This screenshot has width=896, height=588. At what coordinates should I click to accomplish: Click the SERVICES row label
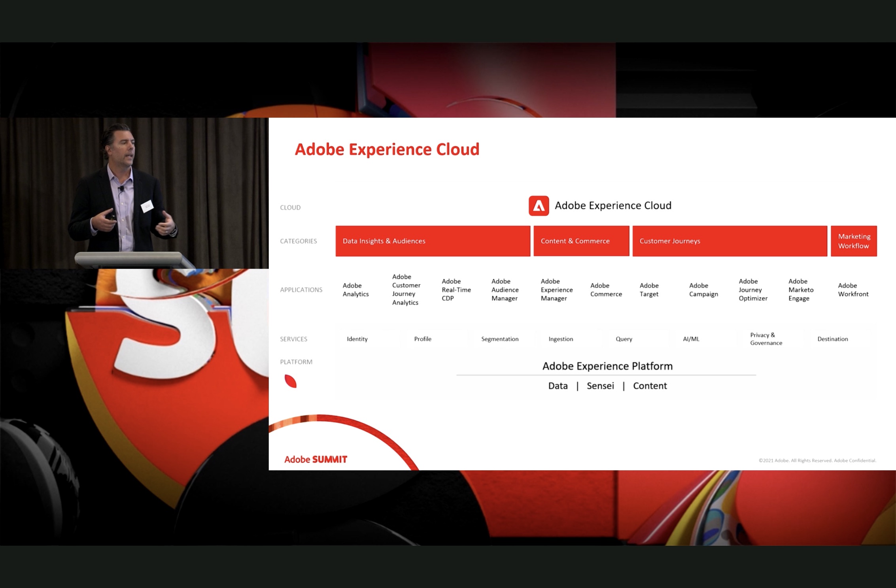click(294, 339)
